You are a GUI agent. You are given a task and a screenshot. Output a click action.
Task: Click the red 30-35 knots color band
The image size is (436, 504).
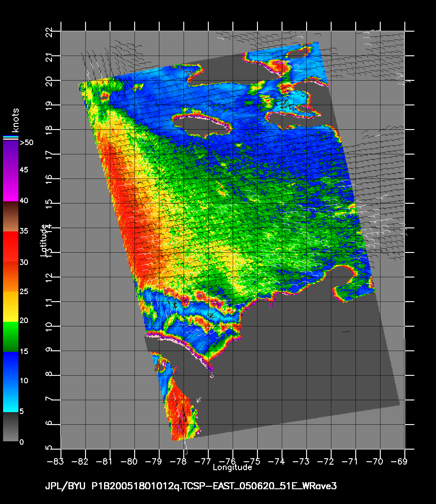tap(11, 246)
